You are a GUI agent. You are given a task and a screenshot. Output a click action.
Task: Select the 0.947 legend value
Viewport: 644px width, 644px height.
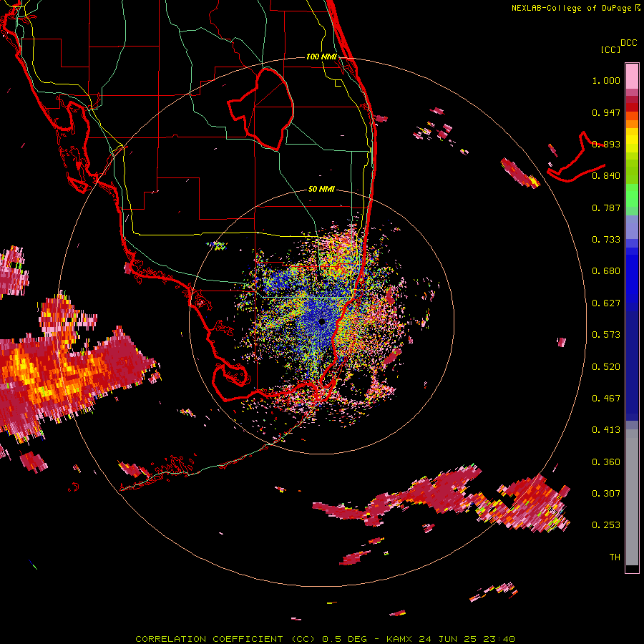606,112
